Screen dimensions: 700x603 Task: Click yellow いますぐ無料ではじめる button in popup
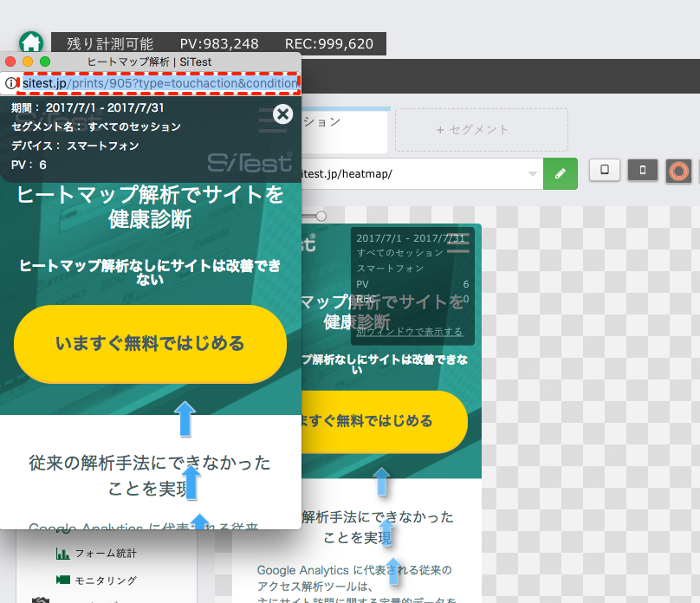click(150, 344)
